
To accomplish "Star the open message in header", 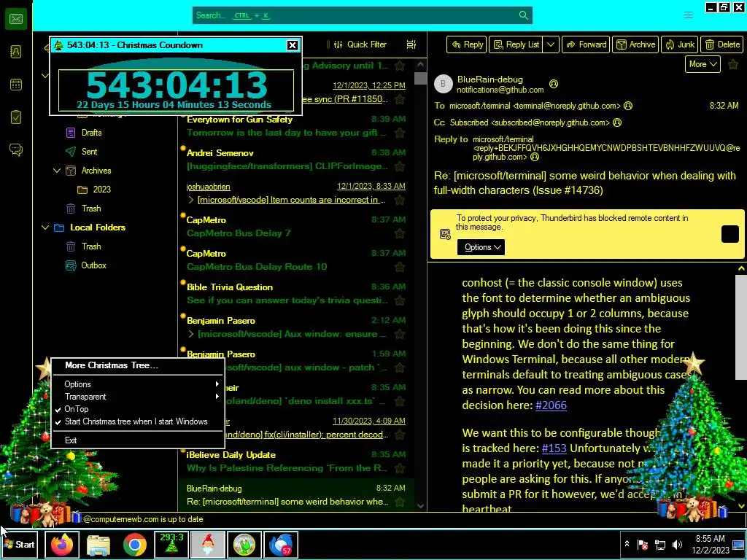I will pyautogui.click(x=733, y=64).
